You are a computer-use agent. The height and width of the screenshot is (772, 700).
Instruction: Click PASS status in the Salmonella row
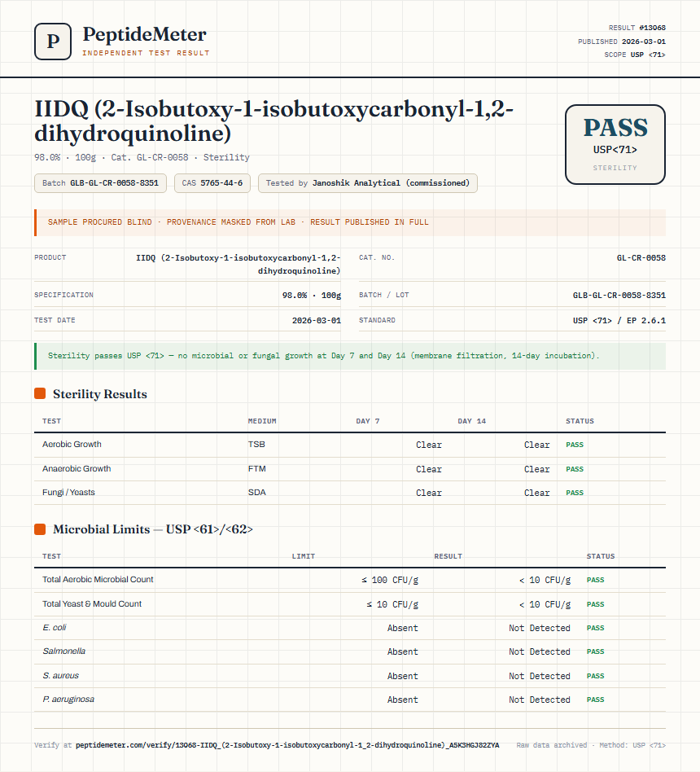pos(595,651)
